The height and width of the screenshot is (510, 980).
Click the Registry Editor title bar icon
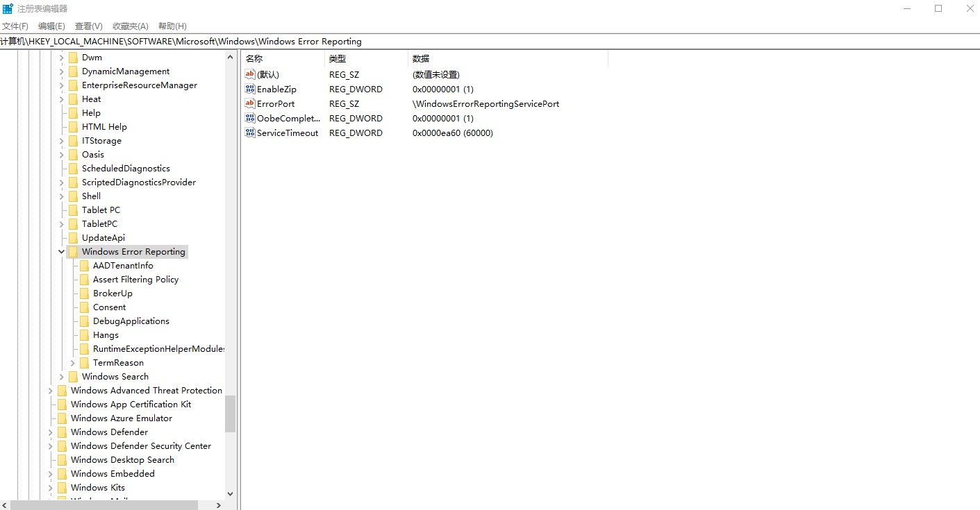[x=7, y=8]
